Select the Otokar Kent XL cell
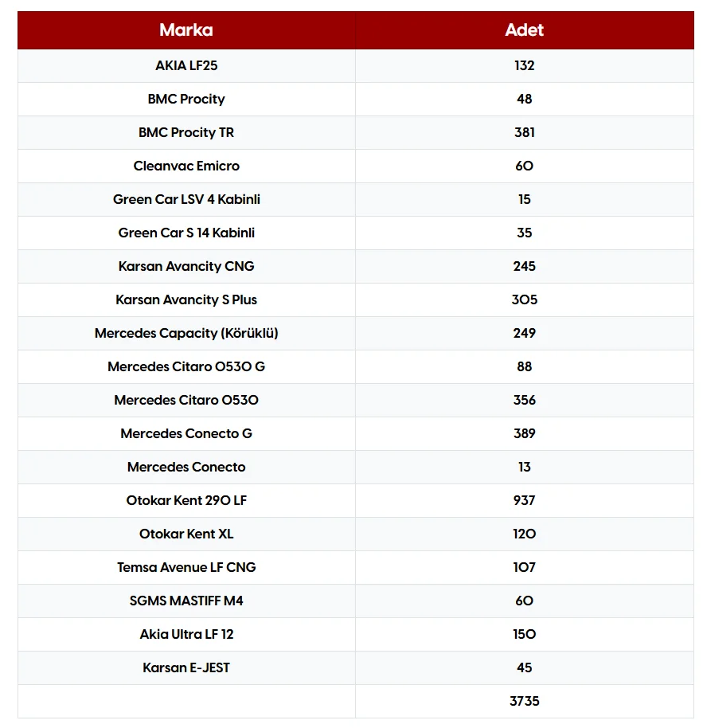The width and height of the screenshot is (703, 728). 186,534
